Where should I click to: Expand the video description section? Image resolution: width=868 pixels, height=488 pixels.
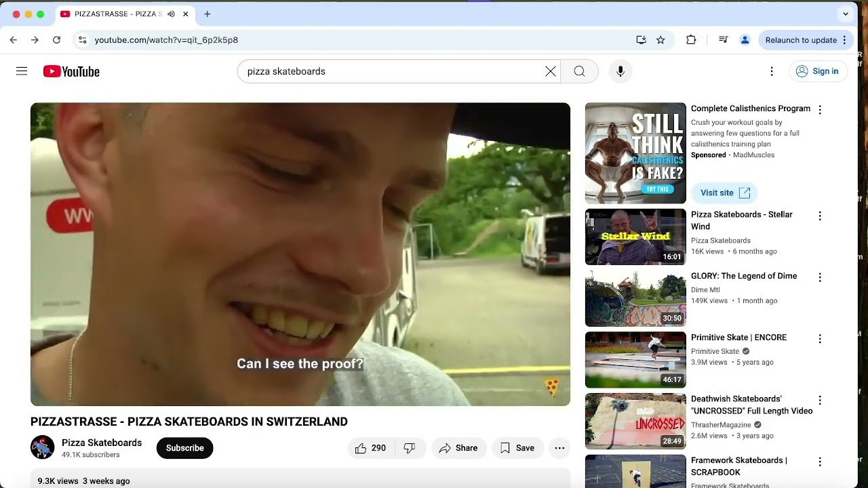point(300,481)
